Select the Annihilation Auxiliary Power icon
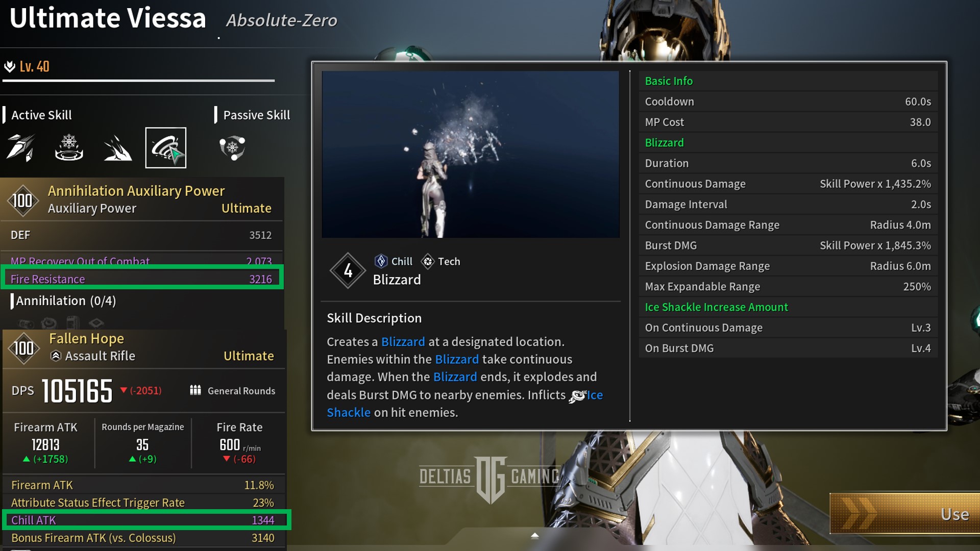The width and height of the screenshot is (980, 551). coord(21,198)
